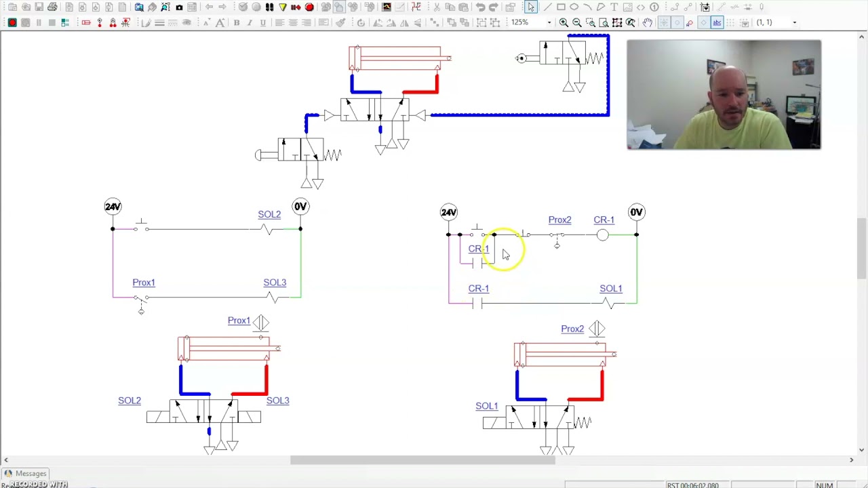
Task: Stop the recording playback
Action: coord(52,22)
